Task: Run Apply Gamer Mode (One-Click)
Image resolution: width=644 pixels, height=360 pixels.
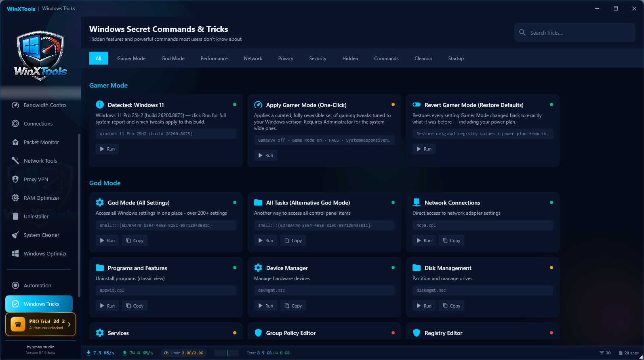Action: 266,155
